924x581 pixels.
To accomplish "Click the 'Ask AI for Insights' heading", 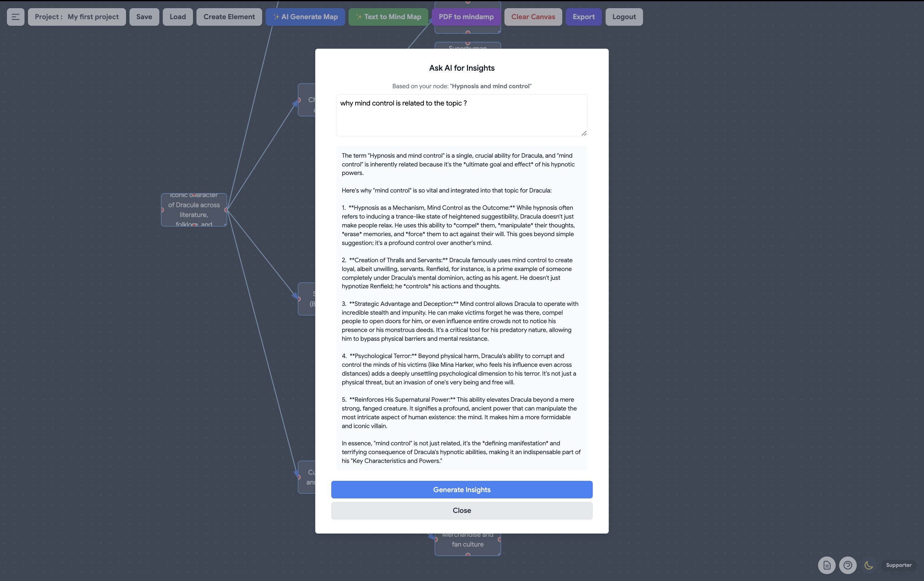I will (462, 68).
